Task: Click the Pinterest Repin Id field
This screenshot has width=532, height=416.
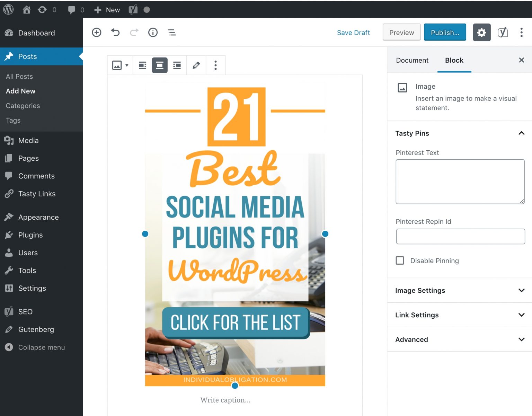Action: tap(460, 236)
